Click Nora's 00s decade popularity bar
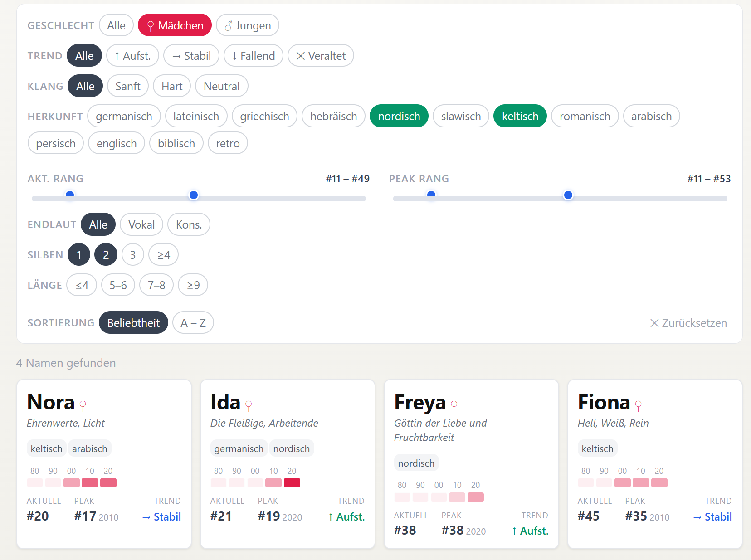751x560 pixels. click(72, 483)
